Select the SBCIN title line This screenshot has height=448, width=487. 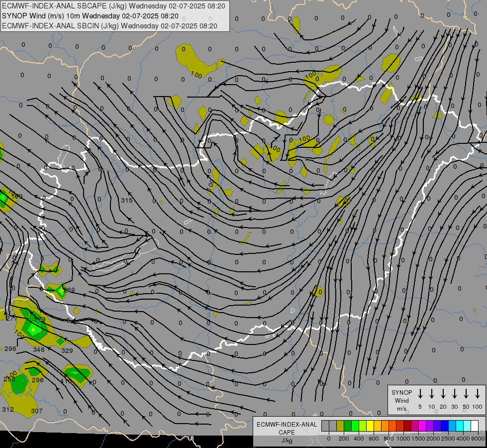click(109, 26)
